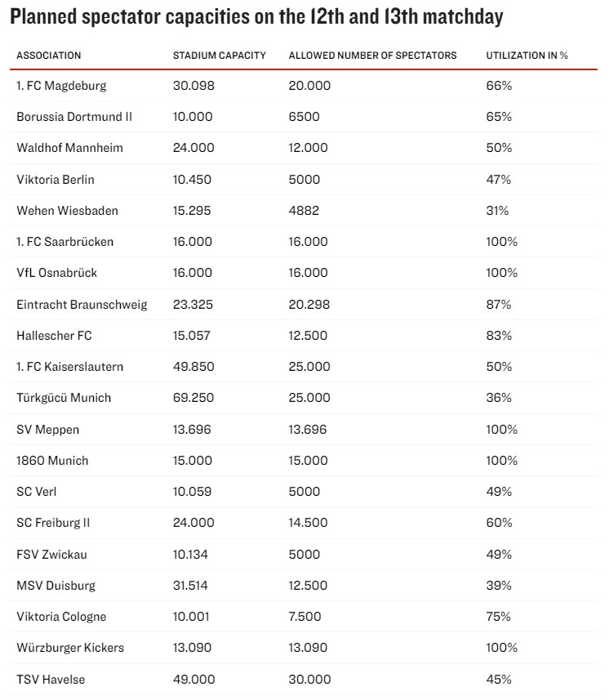609x700 pixels.
Task: Select the Allowed Number of Spectators header
Action: pyautogui.click(x=373, y=56)
